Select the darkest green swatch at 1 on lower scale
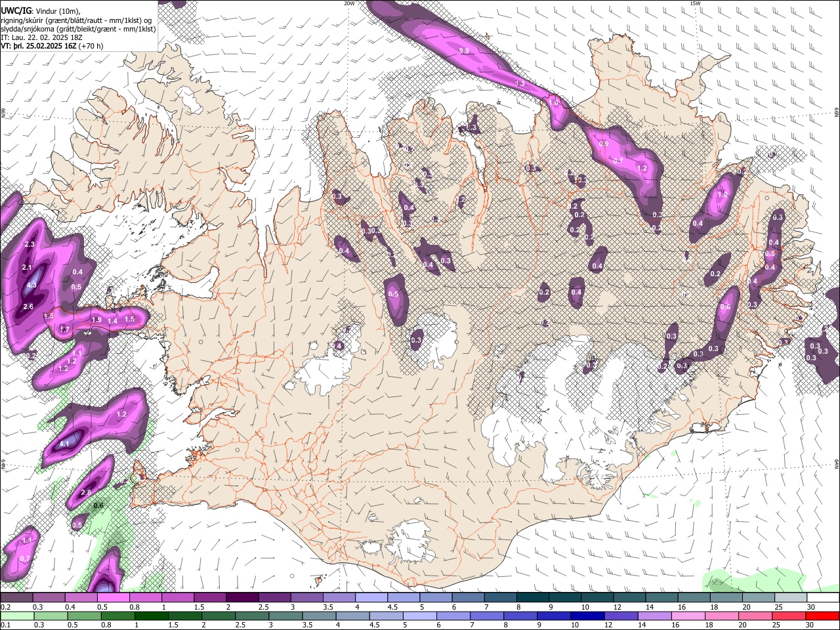This screenshot has height=630, width=840. click(151, 616)
